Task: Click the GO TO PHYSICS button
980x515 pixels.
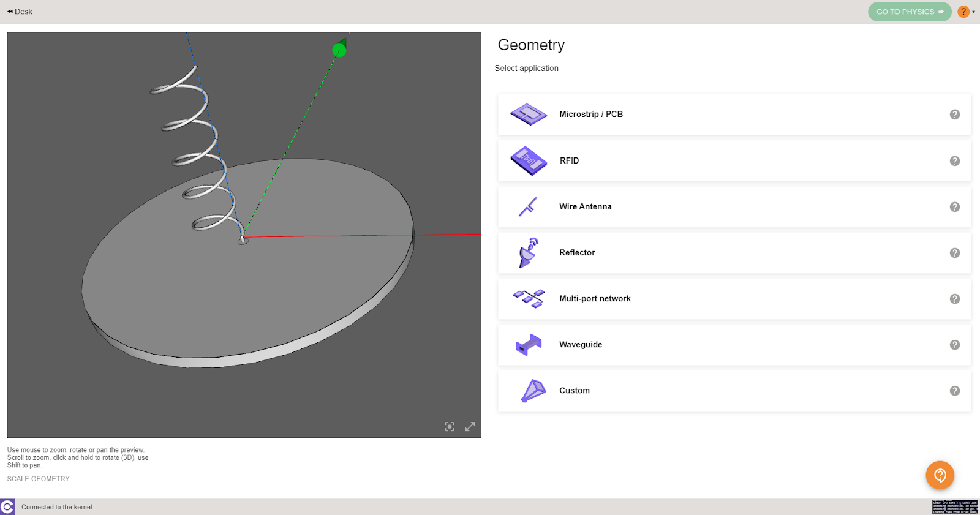Action: pos(910,12)
